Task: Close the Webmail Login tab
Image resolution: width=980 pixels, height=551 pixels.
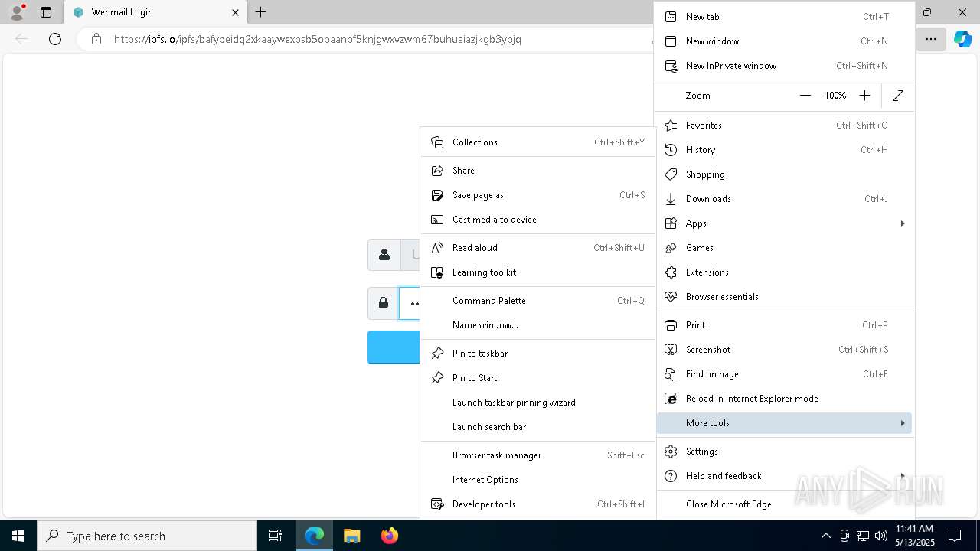Action: pyautogui.click(x=235, y=12)
